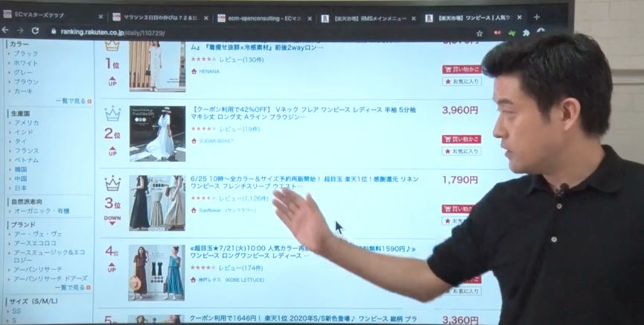Filter origin country 韓国

[x=21, y=169]
